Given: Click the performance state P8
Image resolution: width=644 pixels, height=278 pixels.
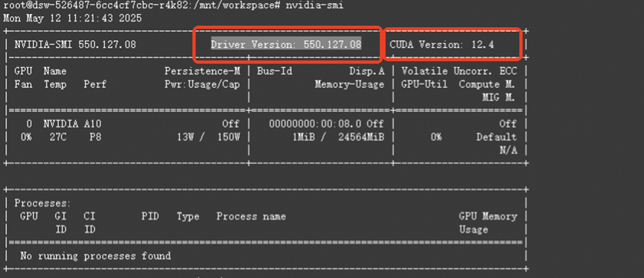Looking at the screenshot, I should click(x=96, y=137).
